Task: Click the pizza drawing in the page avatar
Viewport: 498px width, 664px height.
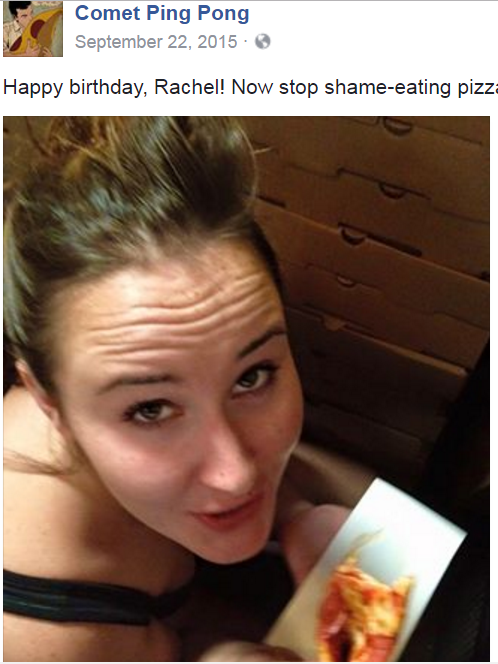Action: 44,32
